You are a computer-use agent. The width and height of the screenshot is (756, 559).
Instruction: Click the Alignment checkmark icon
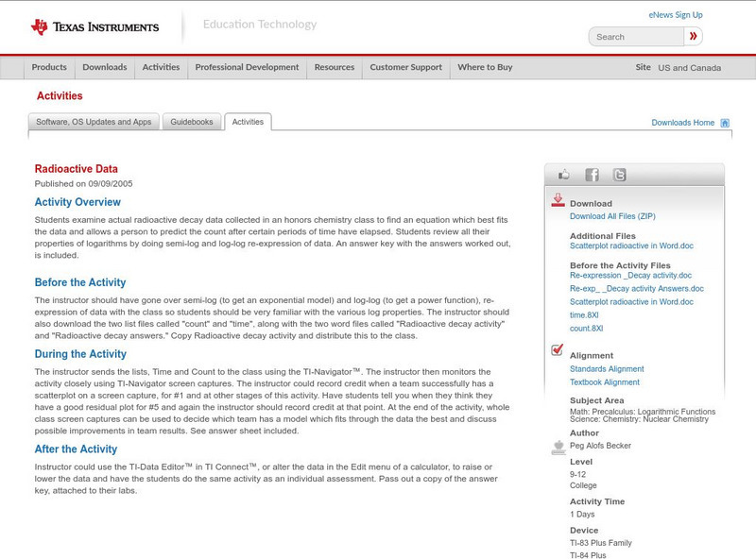(x=558, y=349)
